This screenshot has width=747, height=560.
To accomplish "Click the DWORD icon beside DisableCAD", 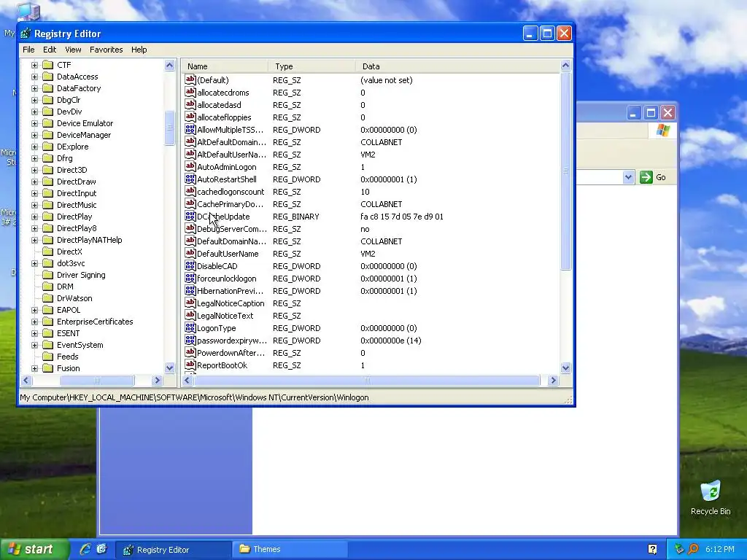I will coord(190,265).
